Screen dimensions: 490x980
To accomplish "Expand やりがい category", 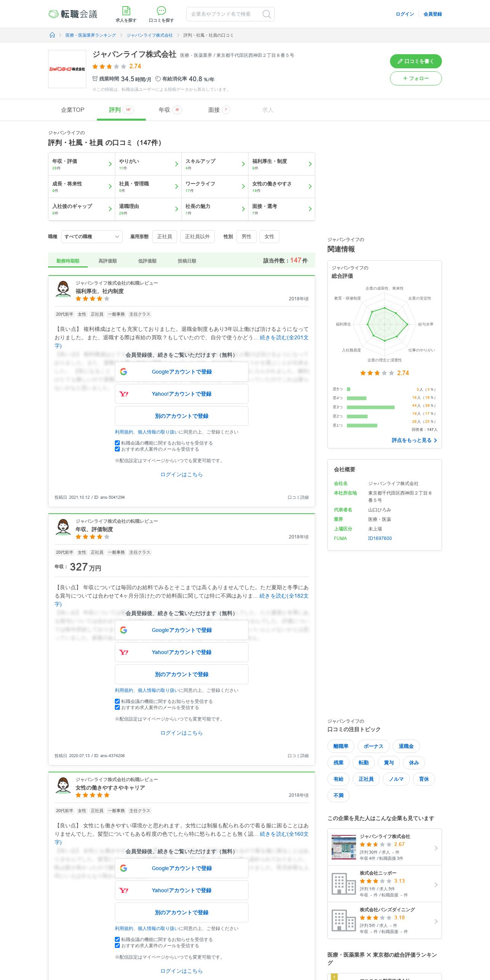I will (x=148, y=164).
